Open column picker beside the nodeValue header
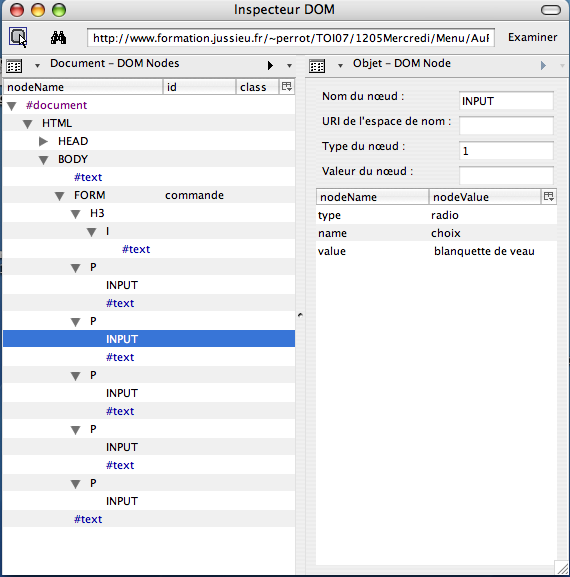 (549, 196)
